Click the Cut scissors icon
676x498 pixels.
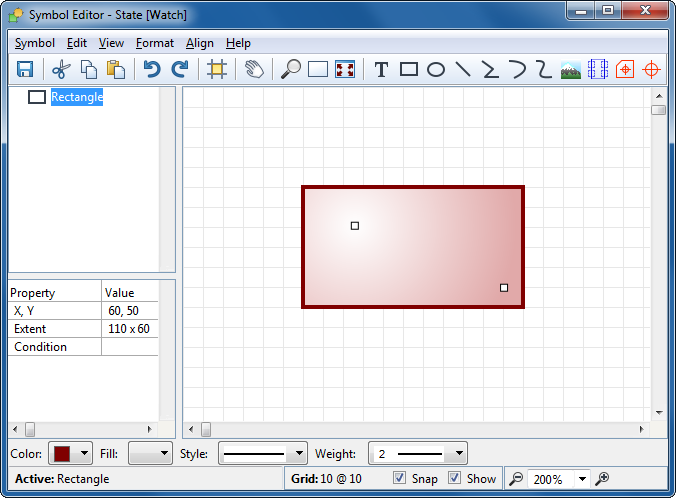coord(60,69)
